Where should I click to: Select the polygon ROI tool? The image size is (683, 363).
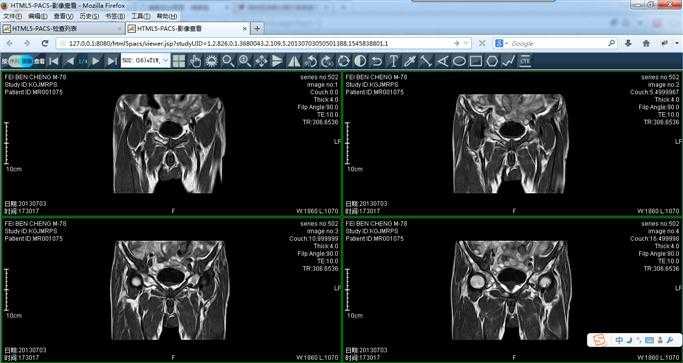(x=492, y=61)
